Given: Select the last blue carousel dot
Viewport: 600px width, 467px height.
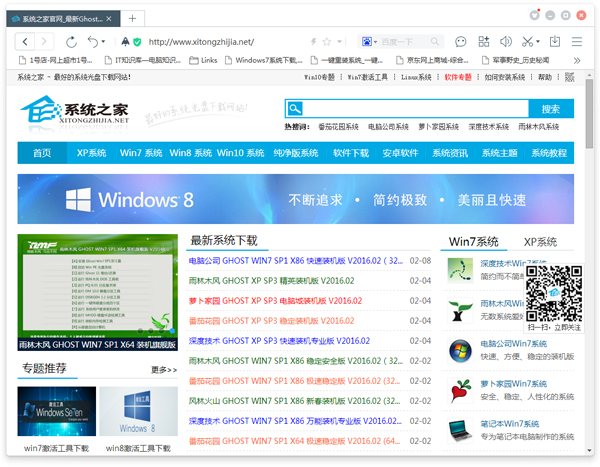Looking at the screenshot, I should [x=172, y=331].
